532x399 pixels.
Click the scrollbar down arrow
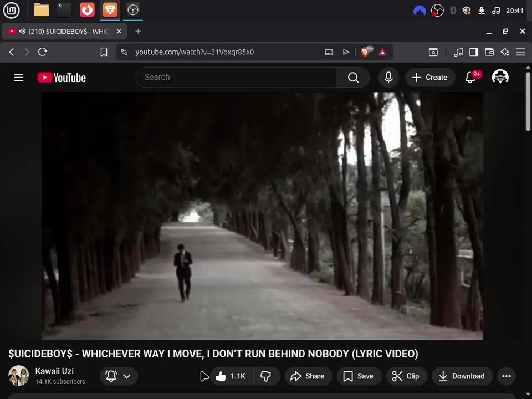(x=528, y=395)
